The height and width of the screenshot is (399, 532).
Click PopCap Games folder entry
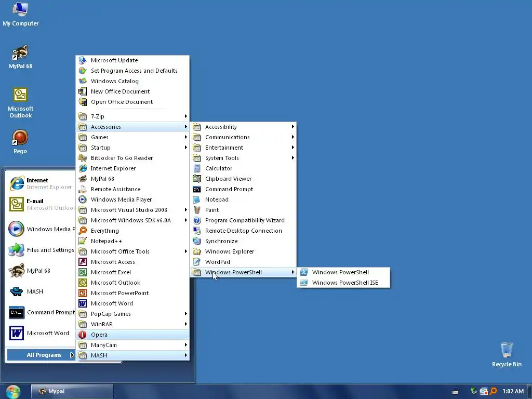(132, 314)
